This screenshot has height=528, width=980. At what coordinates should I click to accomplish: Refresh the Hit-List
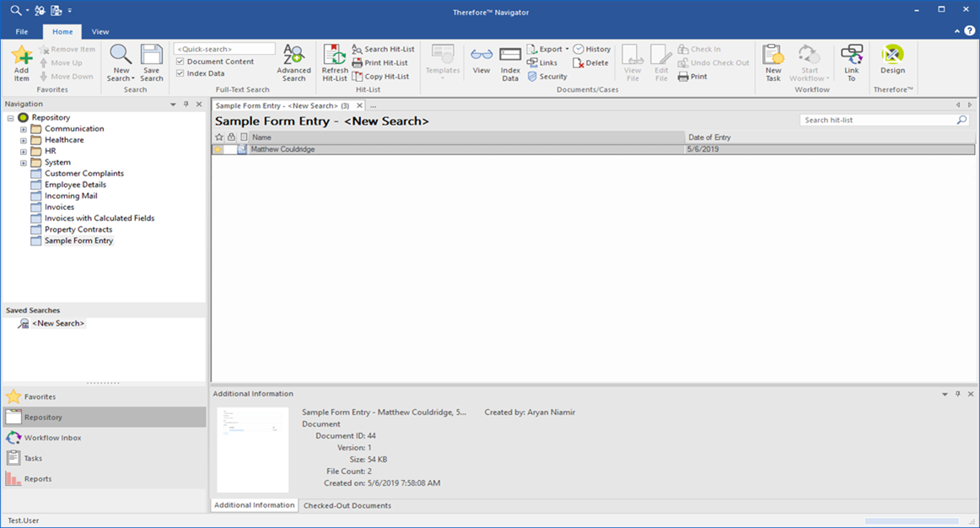(334, 61)
